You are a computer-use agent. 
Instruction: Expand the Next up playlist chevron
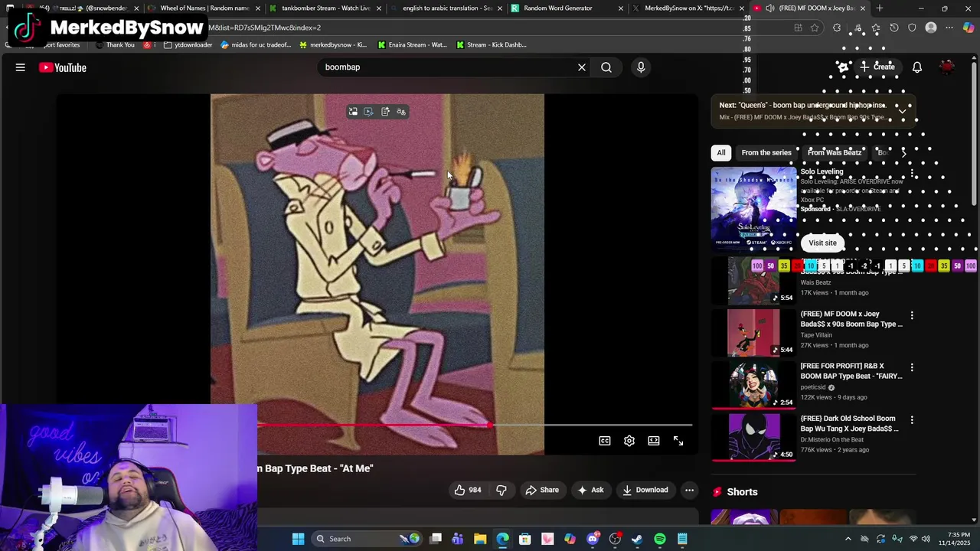point(903,111)
